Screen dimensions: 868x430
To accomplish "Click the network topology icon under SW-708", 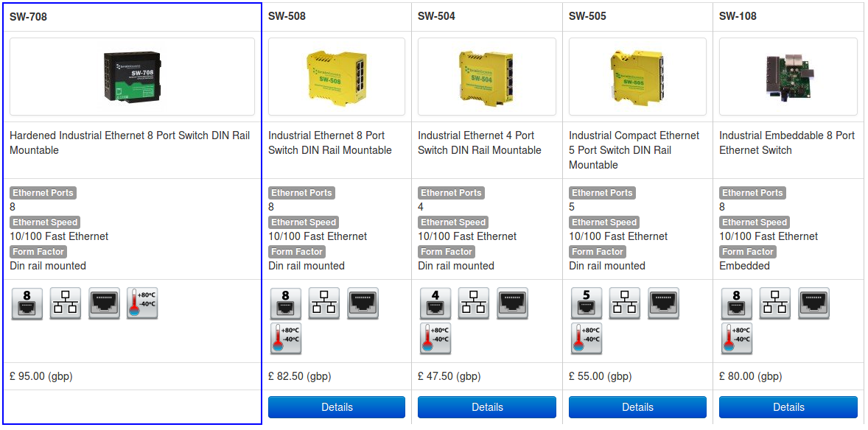I will tap(66, 303).
